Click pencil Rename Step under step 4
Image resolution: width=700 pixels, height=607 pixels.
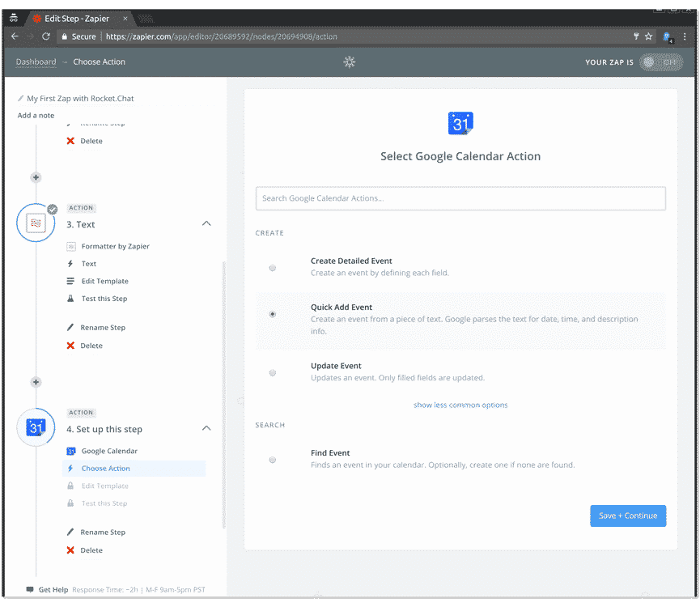pyautogui.click(x=70, y=532)
